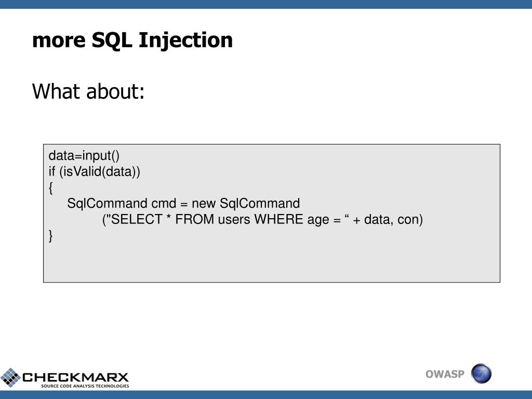Click the closing curly brace in code

click(x=50, y=235)
